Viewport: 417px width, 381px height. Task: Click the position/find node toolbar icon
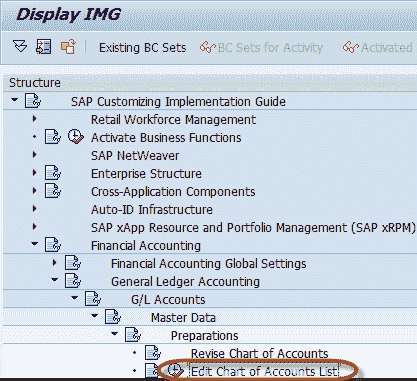click(44, 46)
